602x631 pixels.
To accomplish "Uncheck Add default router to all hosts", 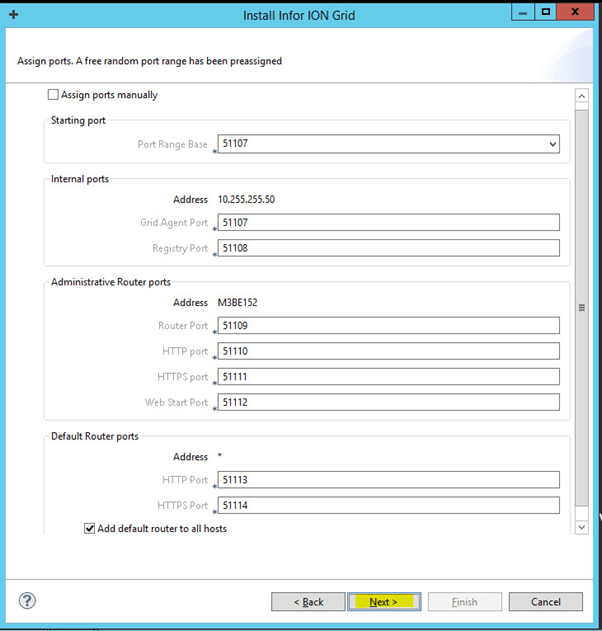I will [90, 528].
